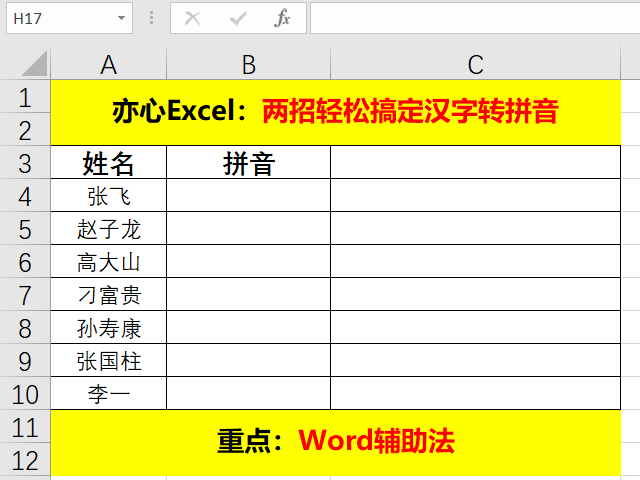Open the Insert Function fx icon
The width and height of the screenshot is (640, 480).
(282, 18)
